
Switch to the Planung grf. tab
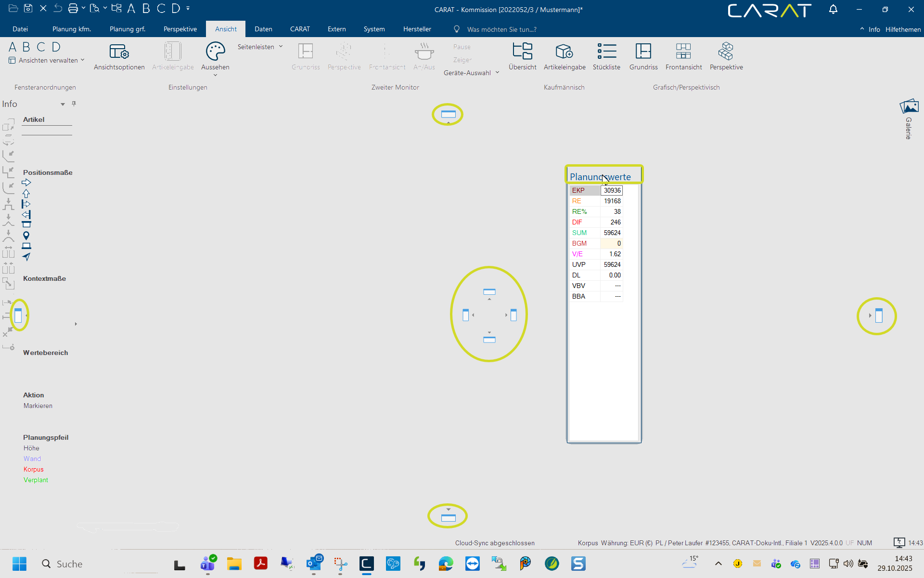(127, 29)
